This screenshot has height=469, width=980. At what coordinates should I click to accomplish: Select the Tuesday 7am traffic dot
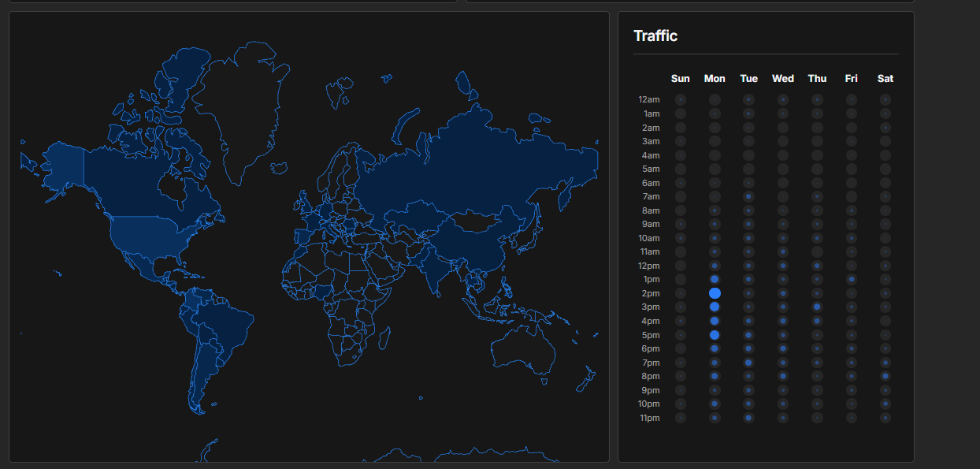748,196
